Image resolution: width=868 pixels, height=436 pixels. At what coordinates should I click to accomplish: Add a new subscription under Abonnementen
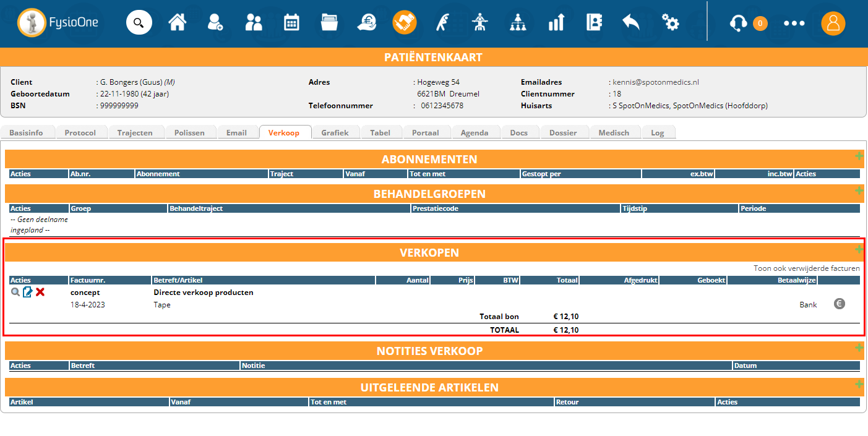859,156
